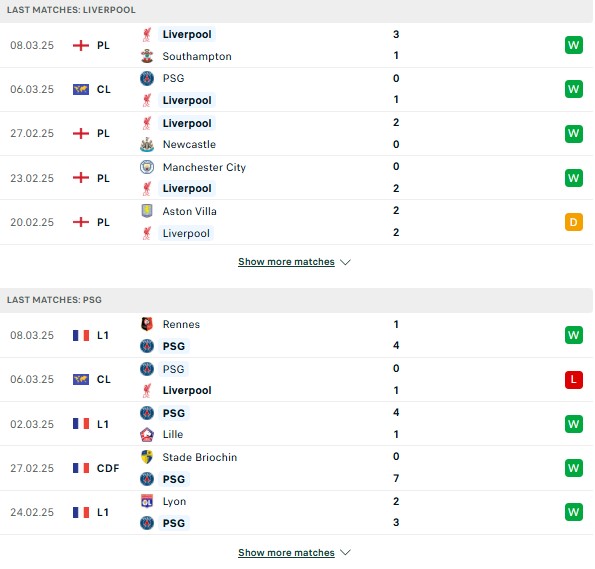The height and width of the screenshot is (569, 595).
Task: Click the Newcastle club crest icon
Action: 147,144
